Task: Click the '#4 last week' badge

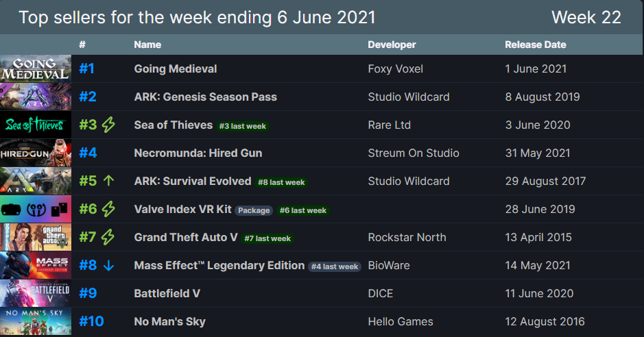Action: click(x=335, y=266)
